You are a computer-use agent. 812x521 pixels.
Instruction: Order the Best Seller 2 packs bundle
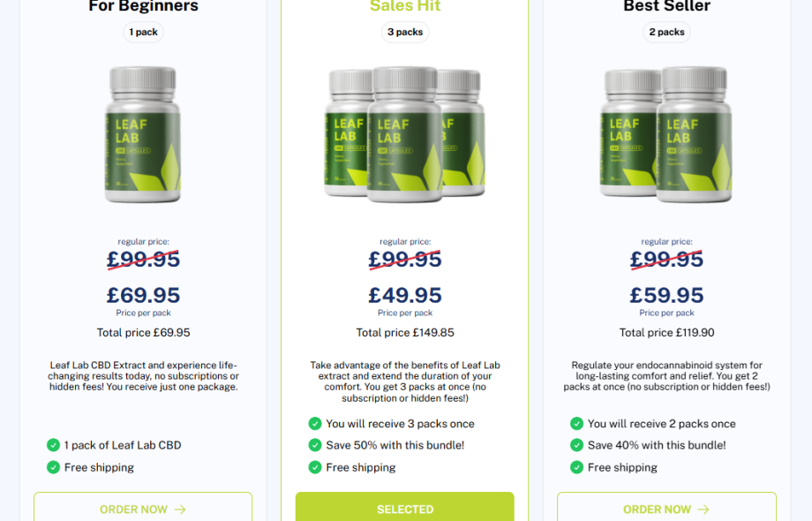(x=666, y=507)
